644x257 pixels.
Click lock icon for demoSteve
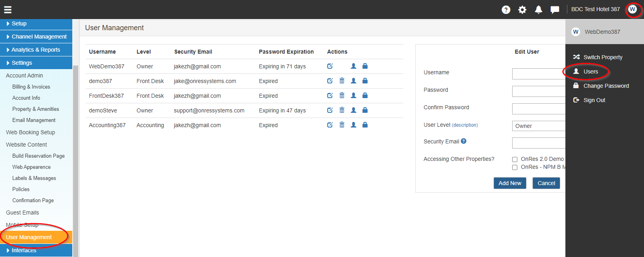tap(365, 110)
